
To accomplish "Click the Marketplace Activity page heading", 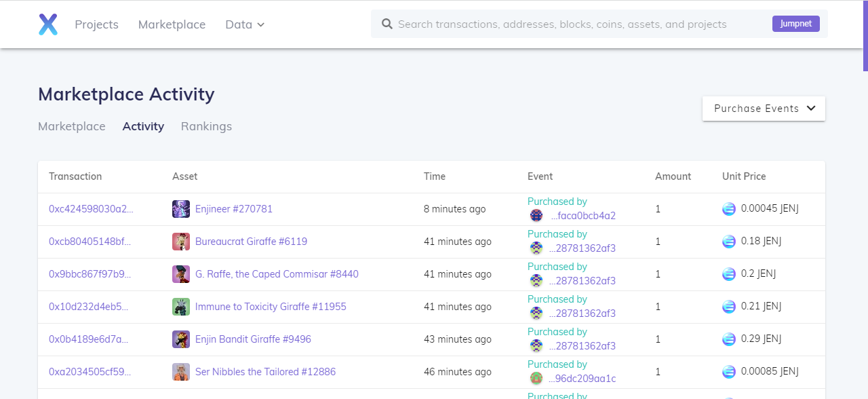I will pyautogui.click(x=126, y=94).
